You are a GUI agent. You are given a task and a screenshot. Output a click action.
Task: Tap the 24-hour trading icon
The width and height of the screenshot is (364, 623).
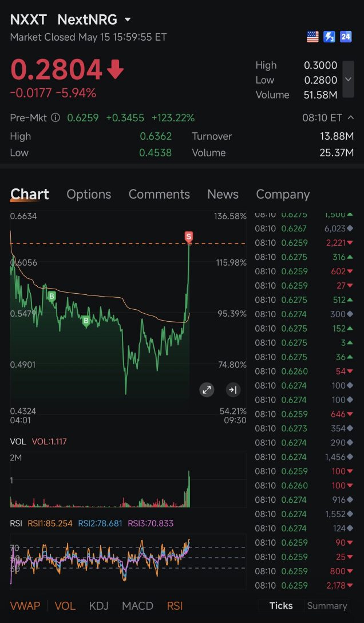click(x=346, y=37)
